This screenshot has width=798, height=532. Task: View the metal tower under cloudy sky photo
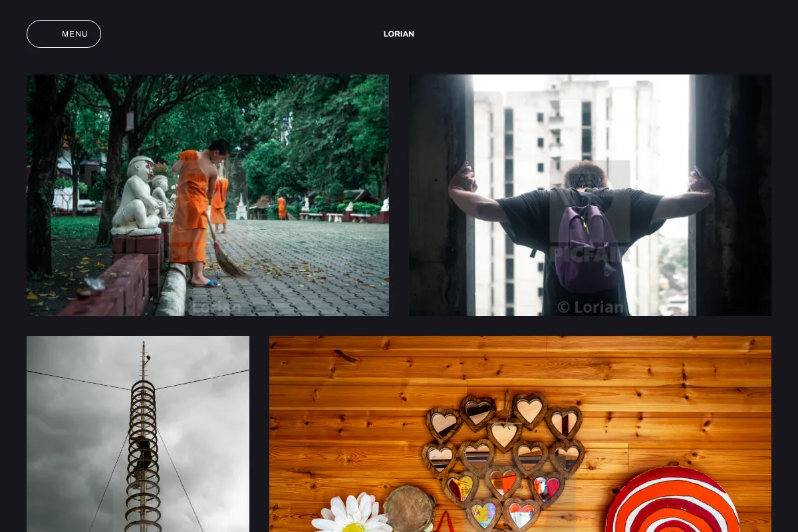tap(138, 434)
